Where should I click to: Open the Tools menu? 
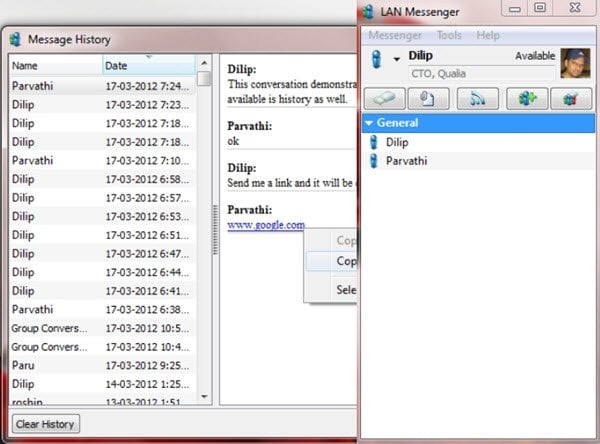[x=449, y=35]
